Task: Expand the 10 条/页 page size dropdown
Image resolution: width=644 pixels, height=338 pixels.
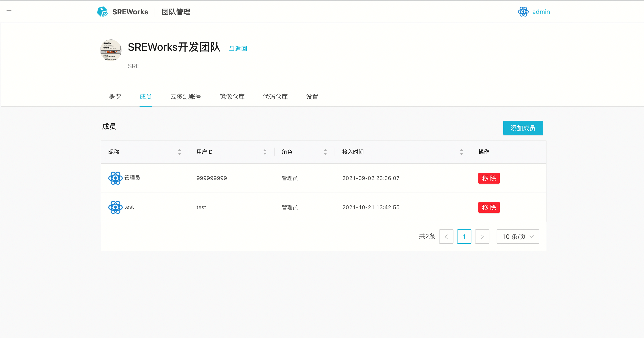Action: coord(517,236)
